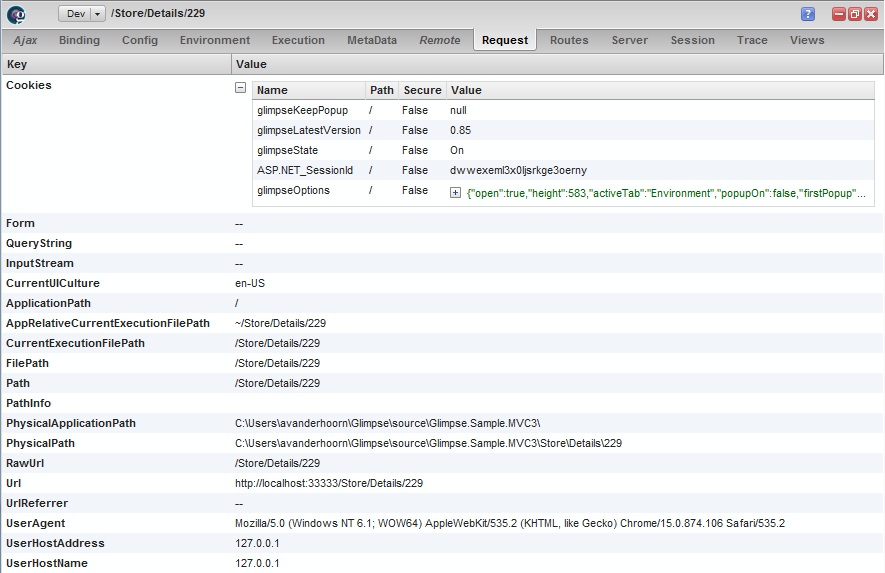Click the /Store/Details/229 title path
Image resolution: width=885 pixels, height=573 pixels.
(x=158, y=13)
